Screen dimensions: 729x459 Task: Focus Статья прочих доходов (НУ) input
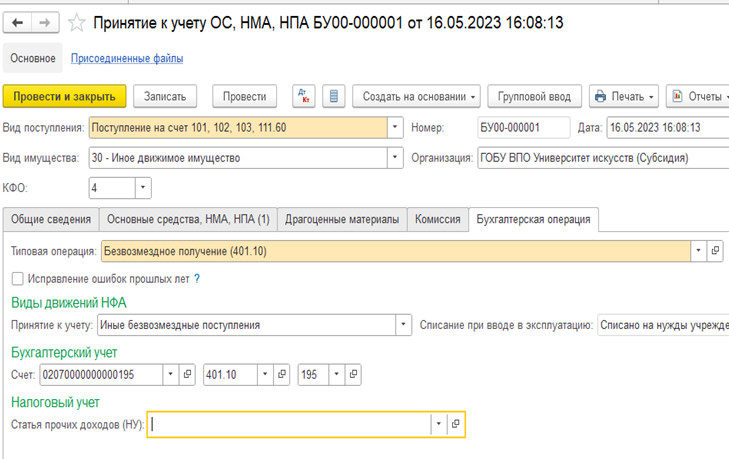click(x=289, y=424)
